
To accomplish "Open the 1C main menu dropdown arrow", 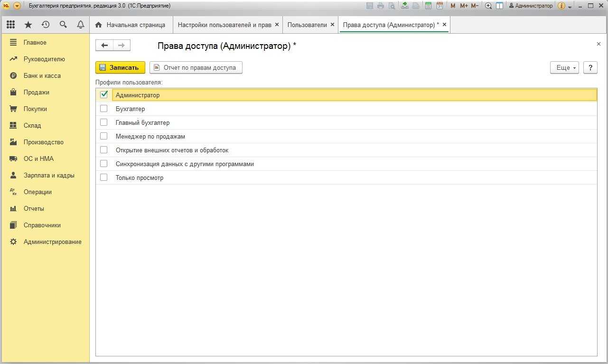I will pos(17,6).
